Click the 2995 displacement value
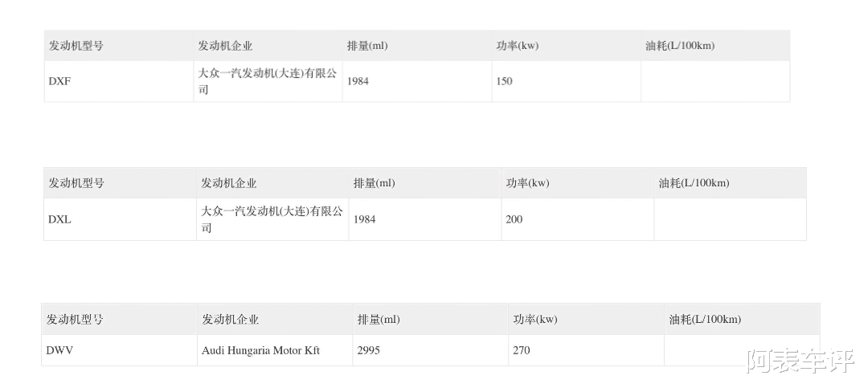This screenshot has width=868, height=392. tap(369, 350)
